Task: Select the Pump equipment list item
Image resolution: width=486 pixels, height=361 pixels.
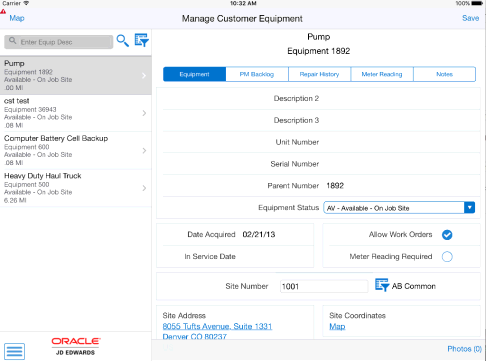Action: pyautogui.click(x=76, y=75)
